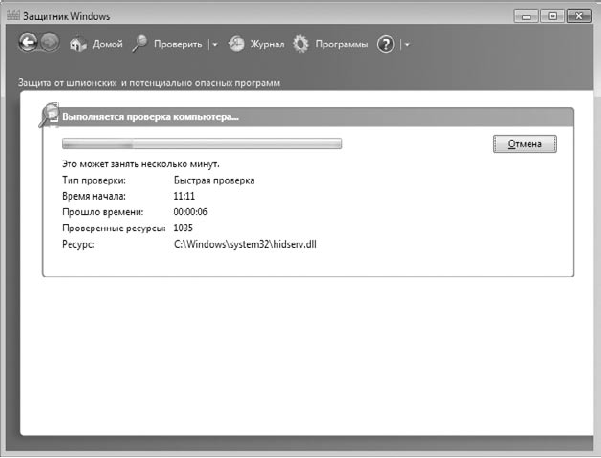Click the Программы gear icon
601x458 pixels.
pyautogui.click(x=301, y=44)
